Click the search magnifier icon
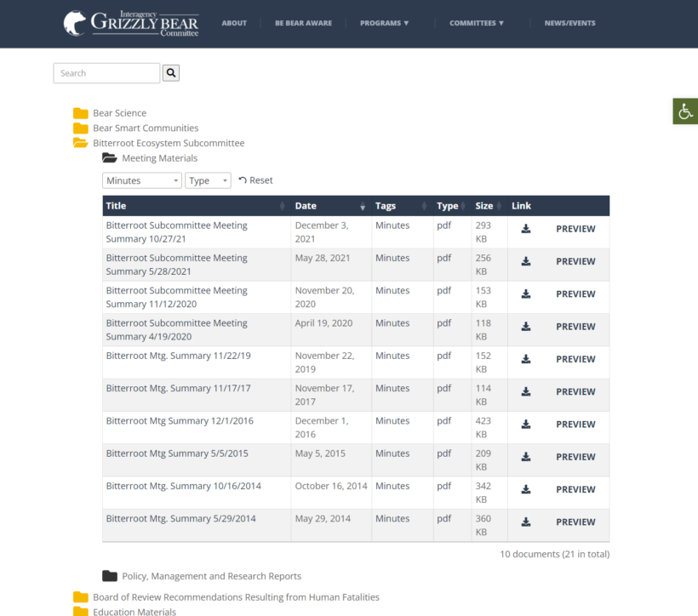 point(170,73)
